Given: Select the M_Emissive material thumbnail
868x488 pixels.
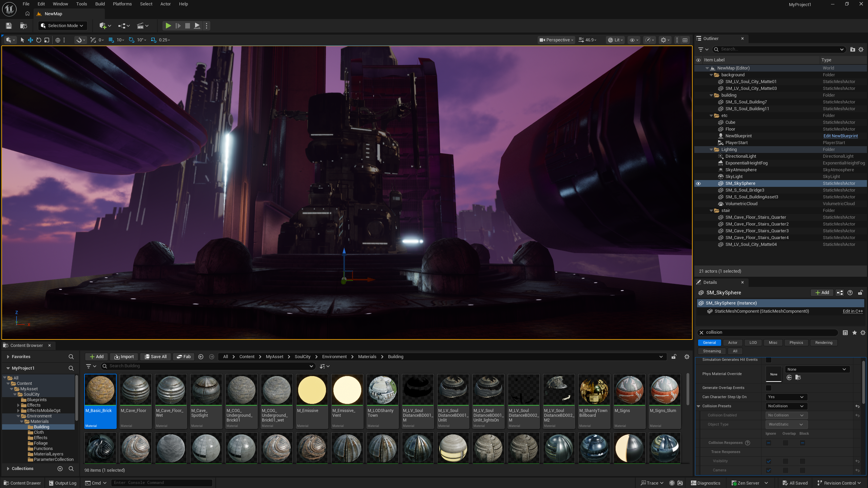Looking at the screenshot, I should click(x=312, y=390).
